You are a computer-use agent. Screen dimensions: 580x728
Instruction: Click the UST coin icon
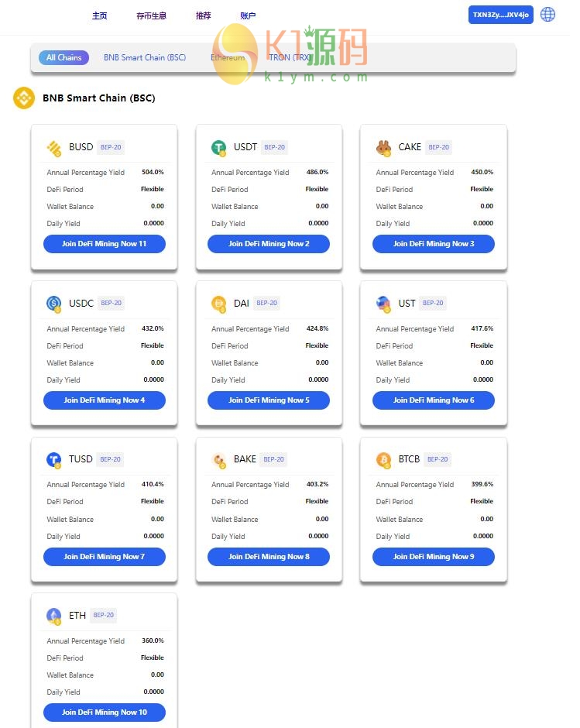[x=383, y=304]
